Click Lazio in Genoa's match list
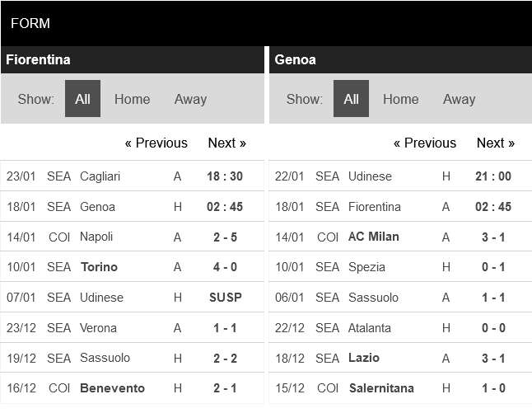Viewport: 532px width, 413px height. click(363, 358)
